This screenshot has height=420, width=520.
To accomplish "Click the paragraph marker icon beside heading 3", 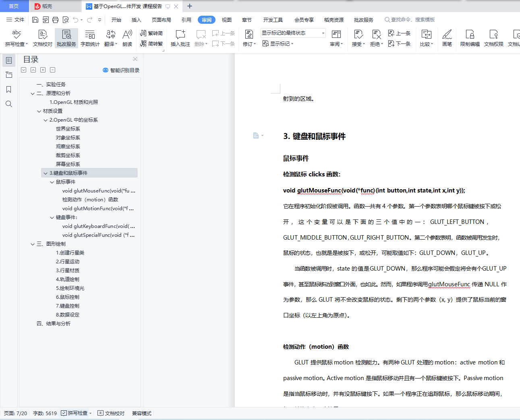I will coord(256,136).
